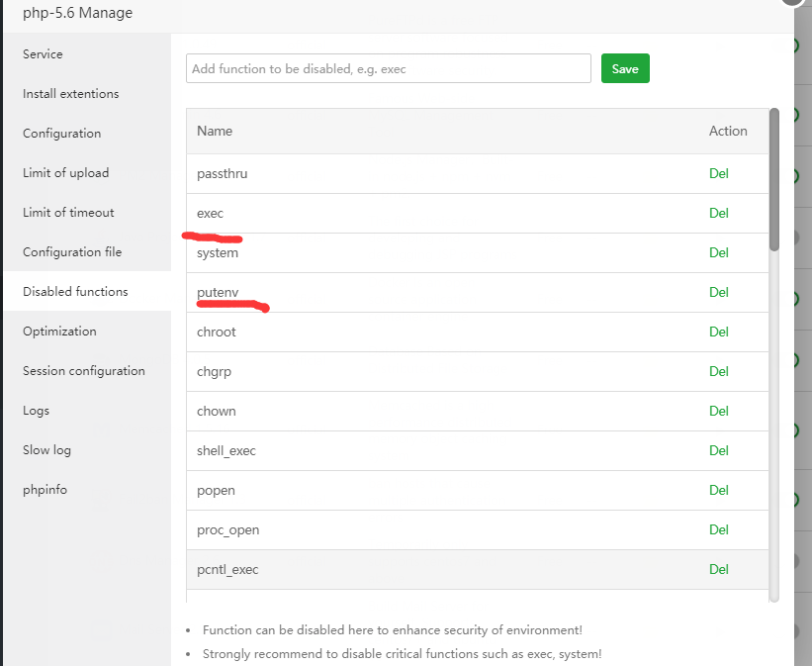Image resolution: width=812 pixels, height=666 pixels.
Task: Click the Save button
Action: [625, 68]
